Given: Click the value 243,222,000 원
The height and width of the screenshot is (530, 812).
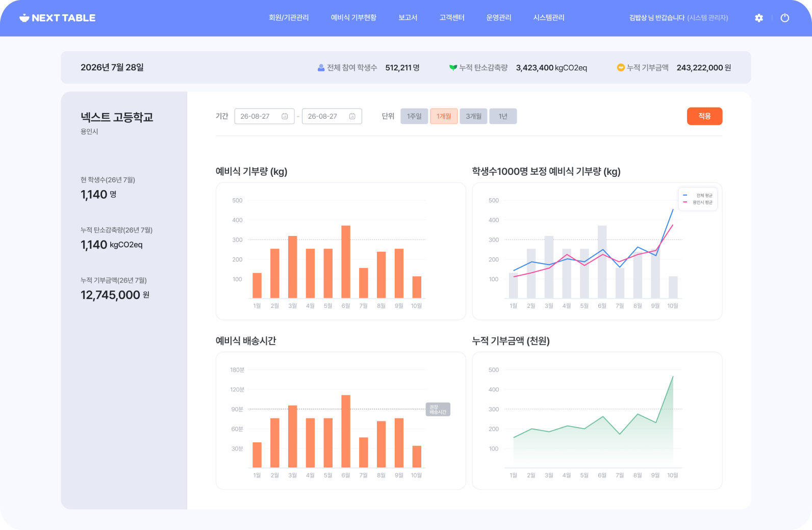Looking at the screenshot, I should tap(704, 68).
